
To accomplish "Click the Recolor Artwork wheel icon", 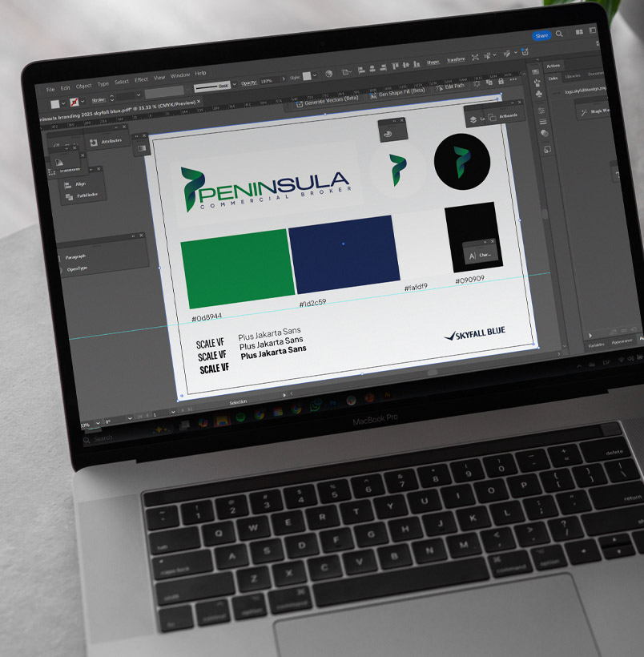I will [x=329, y=74].
